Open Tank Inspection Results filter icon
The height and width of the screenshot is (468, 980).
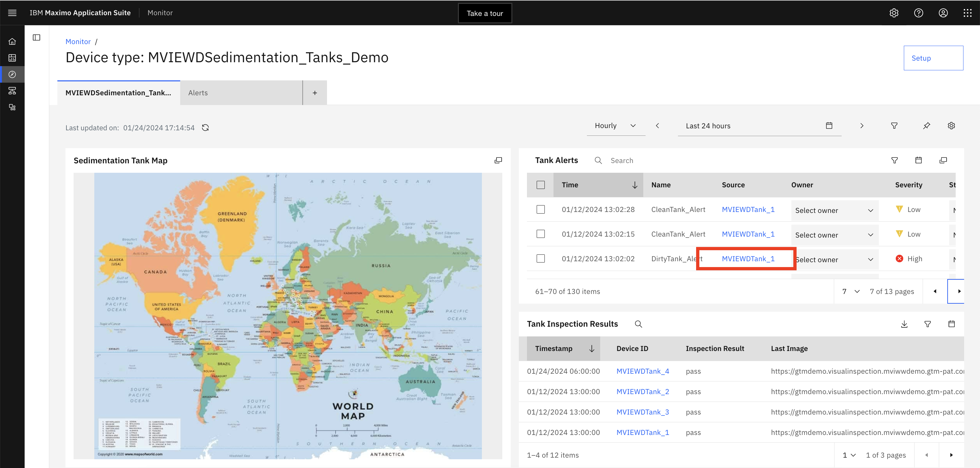click(927, 324)
